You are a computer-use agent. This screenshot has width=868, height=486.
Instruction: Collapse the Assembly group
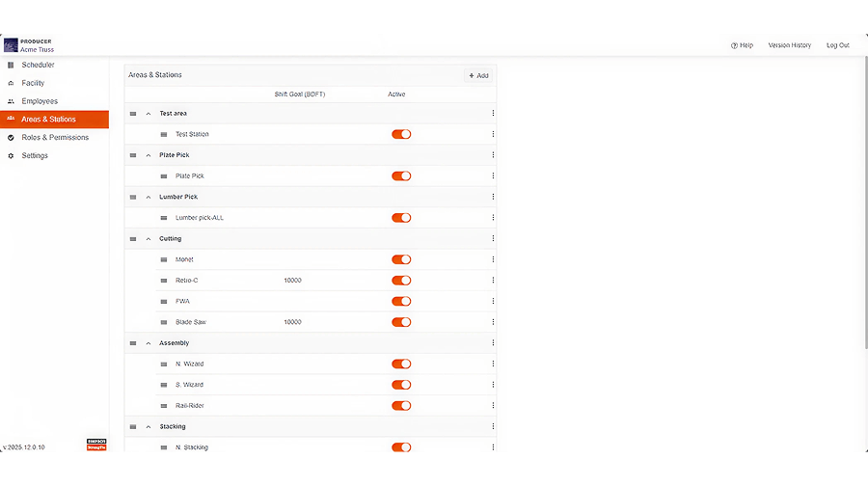tap(149, 343)
